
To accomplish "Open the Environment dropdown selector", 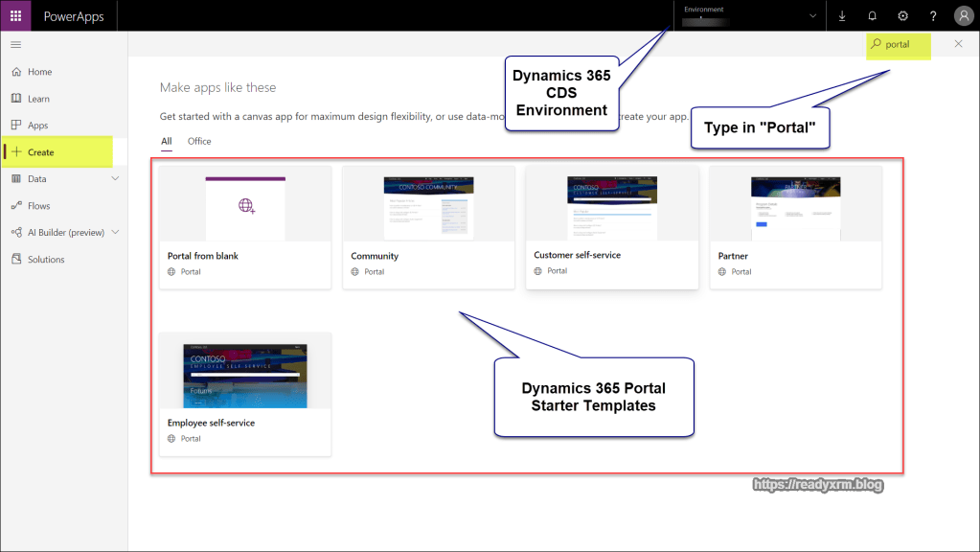I will 749,15.
